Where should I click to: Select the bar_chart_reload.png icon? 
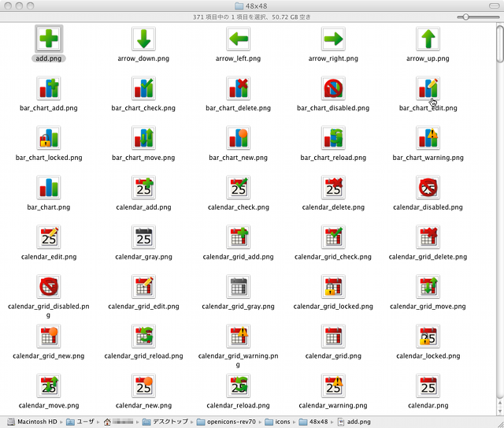coord(333,138)
